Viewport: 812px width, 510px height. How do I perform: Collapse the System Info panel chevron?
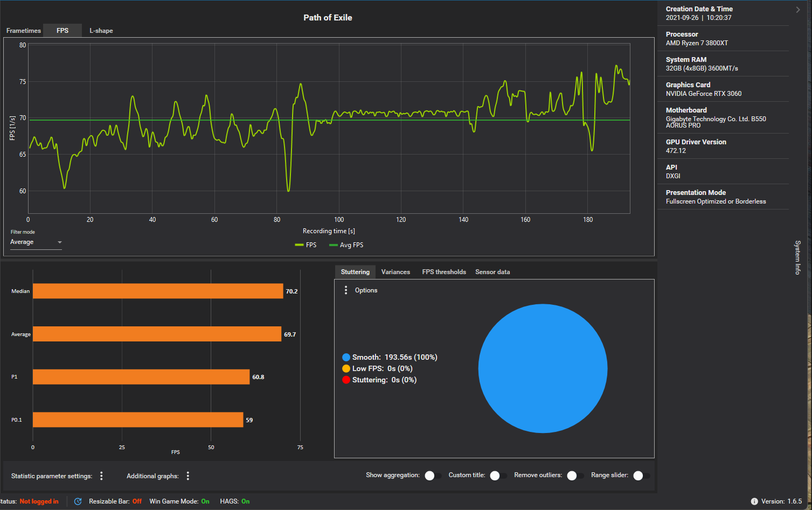click(798, 10)
